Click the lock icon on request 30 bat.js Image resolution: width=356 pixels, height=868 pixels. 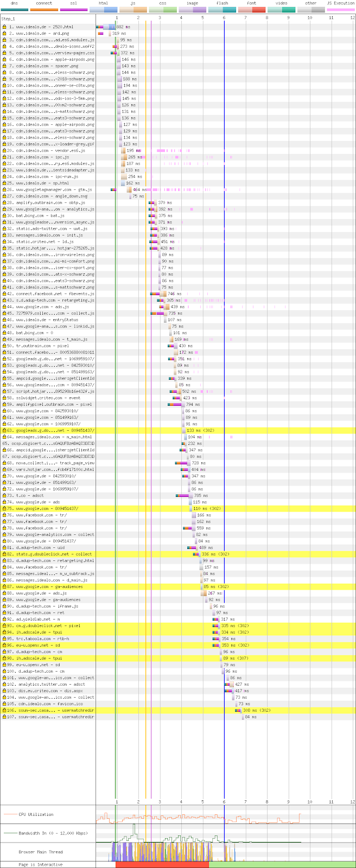pyautogui.click(x=4, y=215)
